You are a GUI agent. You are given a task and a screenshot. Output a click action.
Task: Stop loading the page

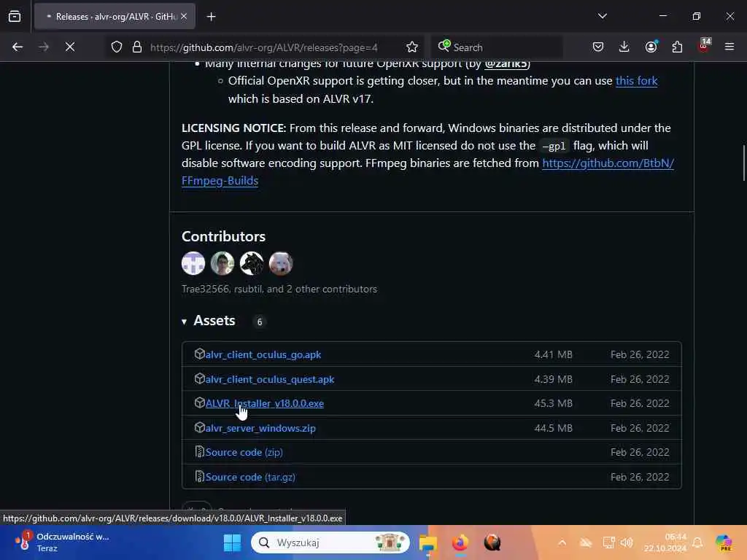(x=70, y=47)
